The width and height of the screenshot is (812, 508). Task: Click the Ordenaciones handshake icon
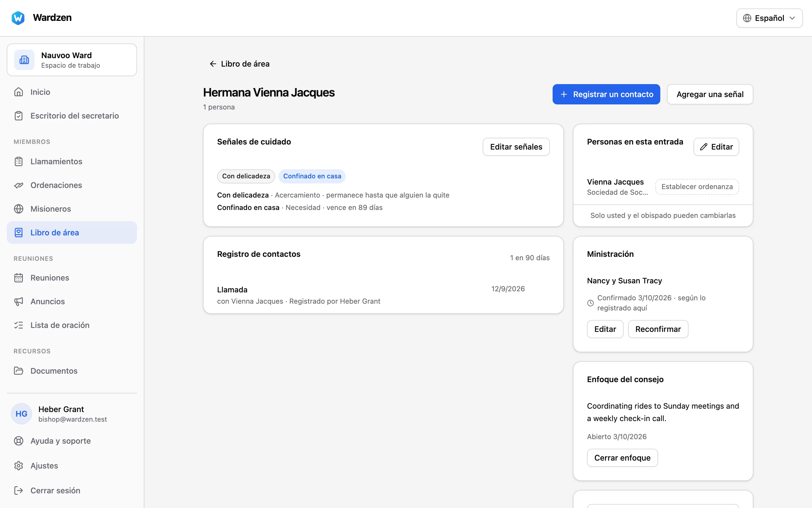(x=19, y=185)
